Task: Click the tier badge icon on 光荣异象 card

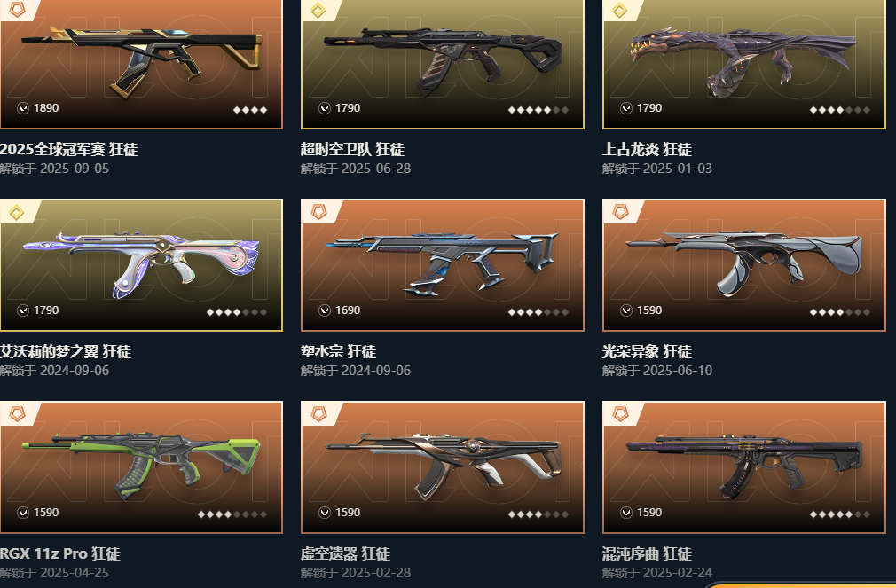Action: coord(620,213)
